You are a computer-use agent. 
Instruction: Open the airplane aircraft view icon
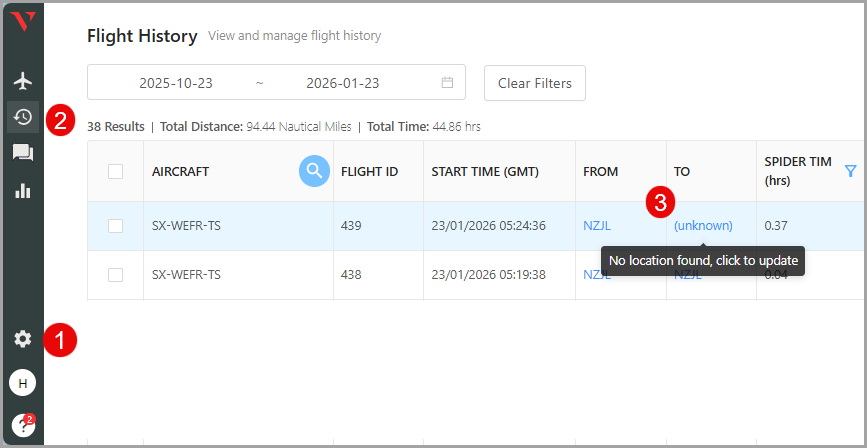click(22, 80)
